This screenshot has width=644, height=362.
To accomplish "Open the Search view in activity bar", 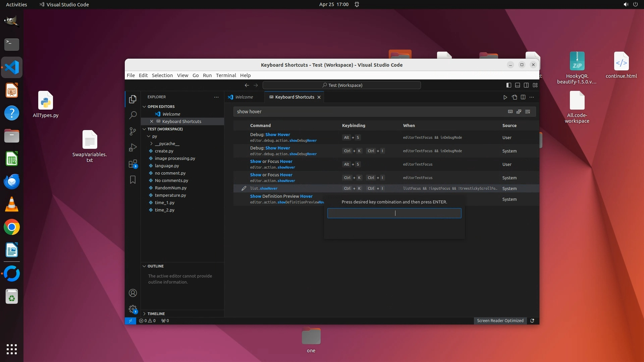I will (133, 115).
